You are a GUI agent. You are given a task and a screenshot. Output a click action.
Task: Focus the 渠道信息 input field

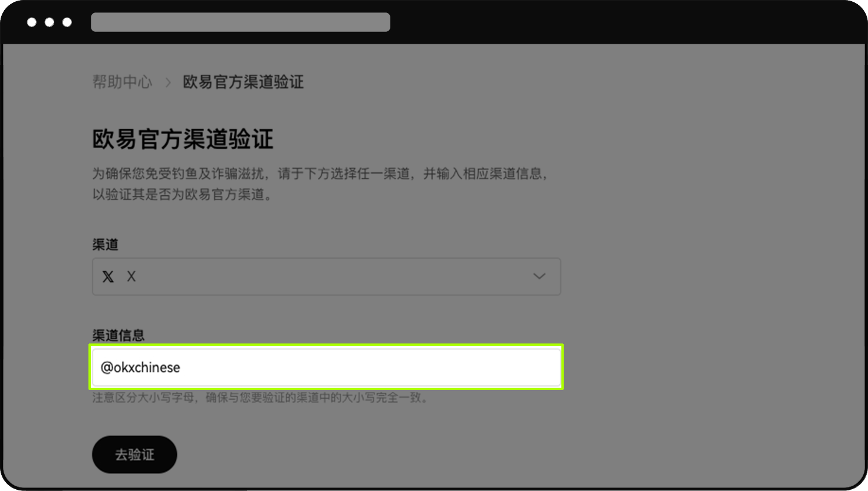326,367
